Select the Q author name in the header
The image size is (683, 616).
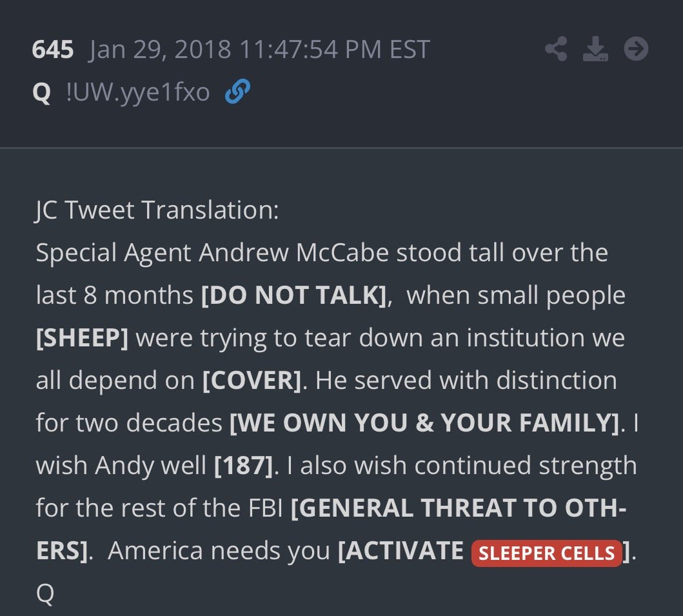41,93
